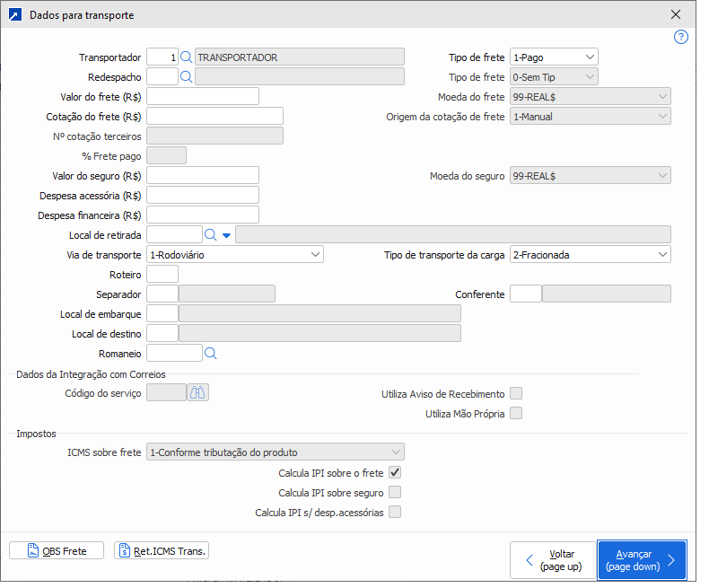The image size is (709, 588).
Task: Click the app icon in the title bar
Action: [14, 15]
